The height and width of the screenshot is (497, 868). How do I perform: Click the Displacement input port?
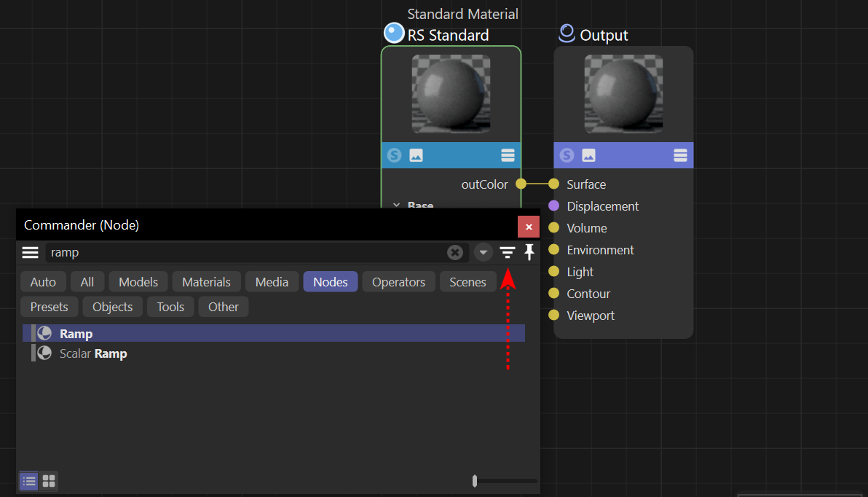[x=553, y=206]
